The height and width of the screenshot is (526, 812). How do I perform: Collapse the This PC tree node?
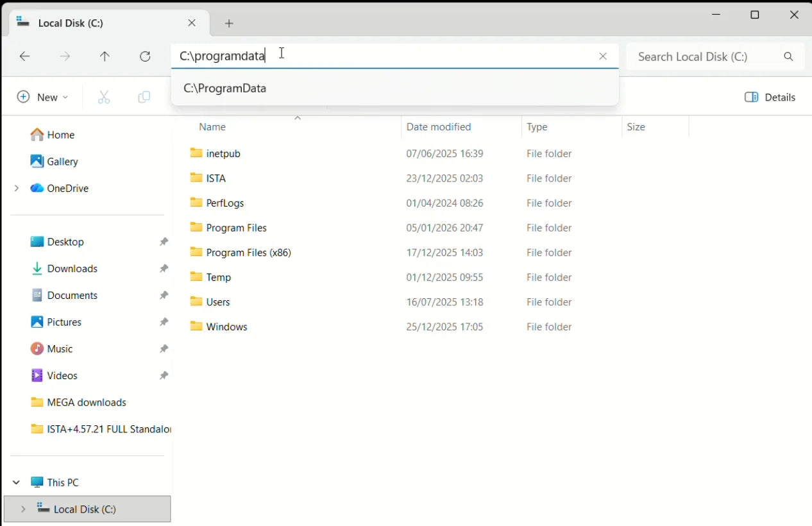point(17,482)
